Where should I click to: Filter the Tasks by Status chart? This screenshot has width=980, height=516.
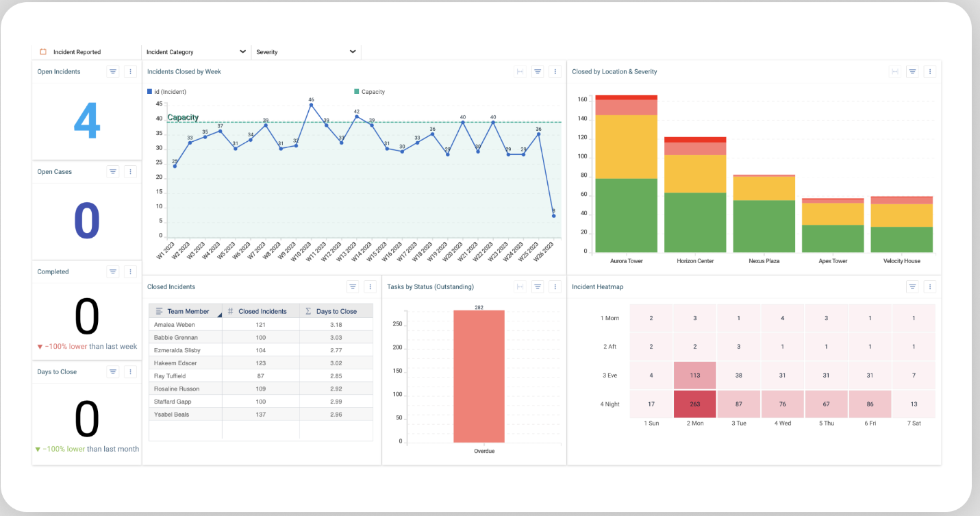click(x=538, y=286)
